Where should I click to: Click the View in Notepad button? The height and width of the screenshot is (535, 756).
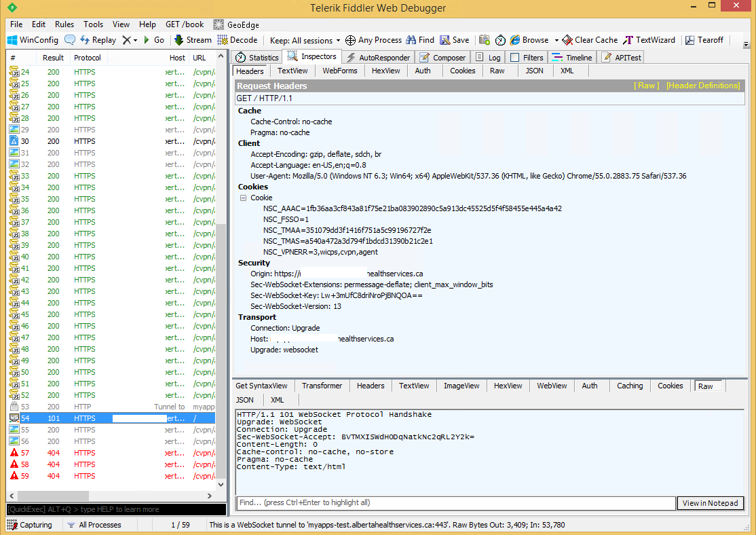[x=711, y=503]
